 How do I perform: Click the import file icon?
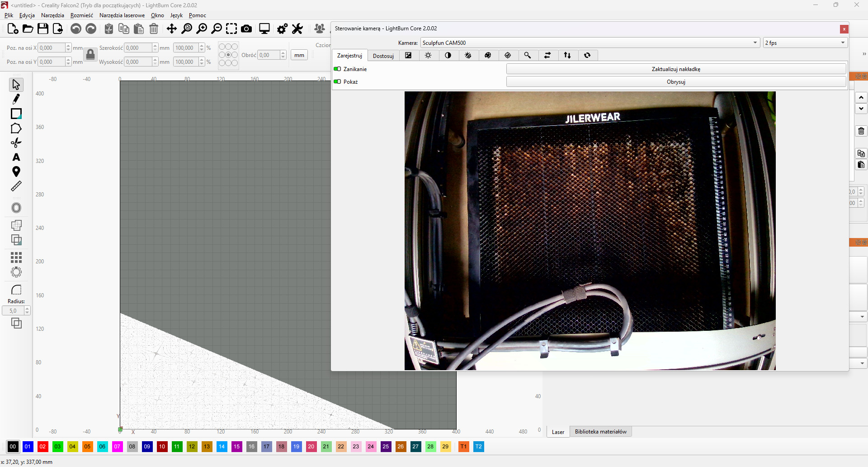[58, 29]
